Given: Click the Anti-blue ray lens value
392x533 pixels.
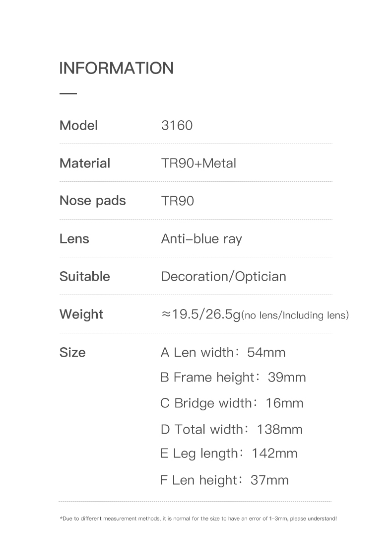Looking at the screenshot, I should tap(202, 239).
